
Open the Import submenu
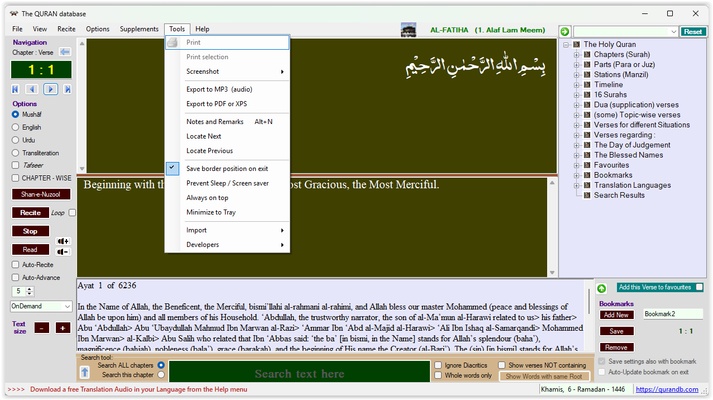coord(227,230)
